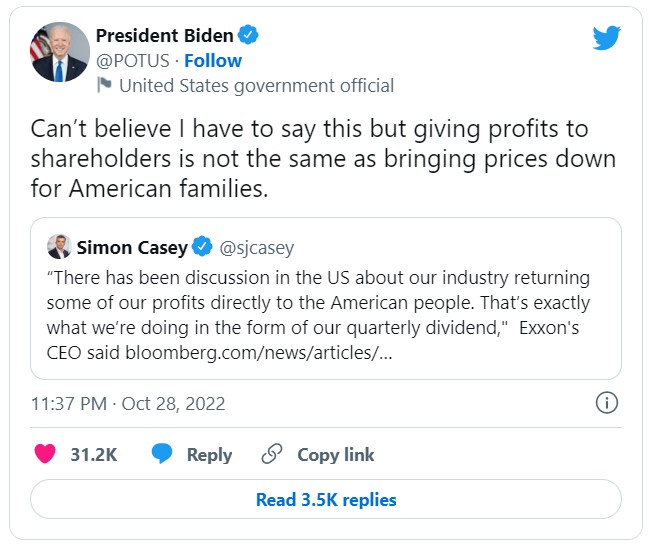Open the President Biden display name

coord(164,35)
